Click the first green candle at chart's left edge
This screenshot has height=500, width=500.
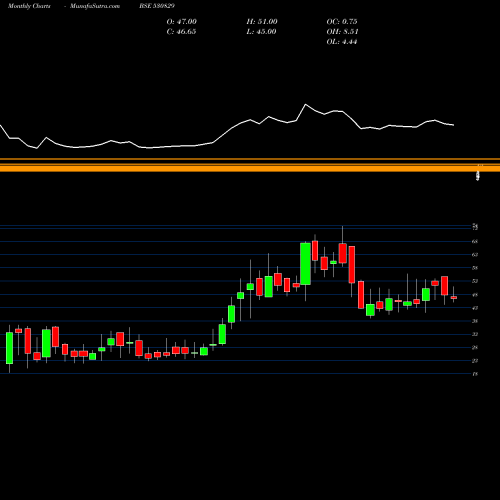9,348
